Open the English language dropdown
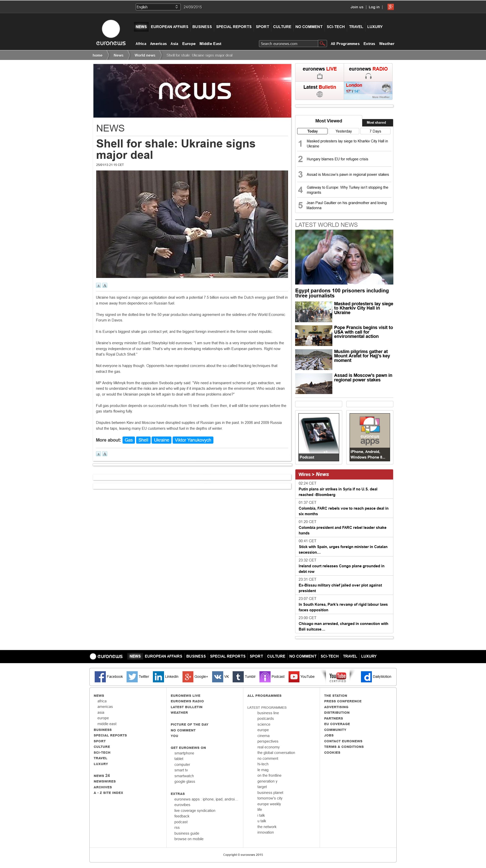The width and height of the screenshot is (486, 868). (x=157, y=7)
